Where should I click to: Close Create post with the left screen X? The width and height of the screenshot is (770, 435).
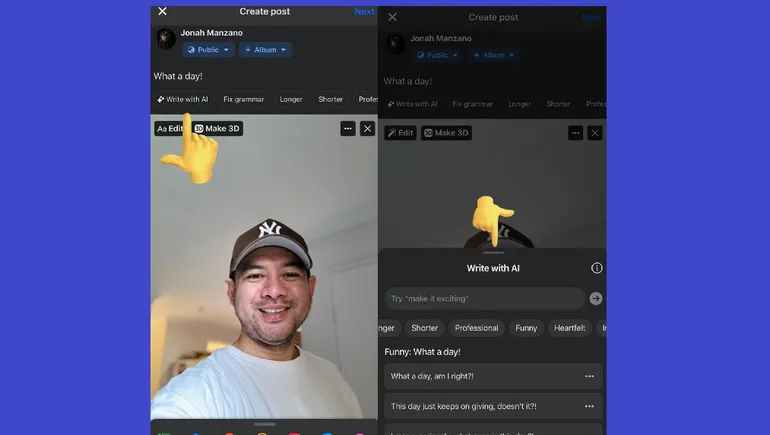point(163,12)
